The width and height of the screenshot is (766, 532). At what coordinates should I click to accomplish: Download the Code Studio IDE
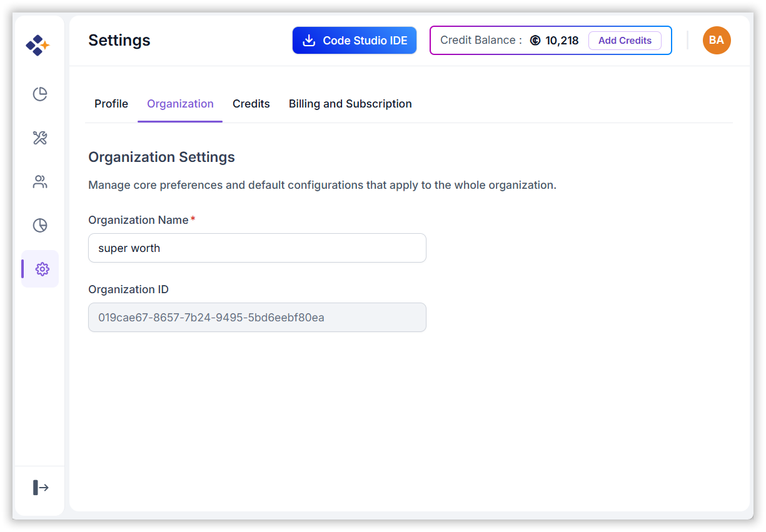[355, 41]
